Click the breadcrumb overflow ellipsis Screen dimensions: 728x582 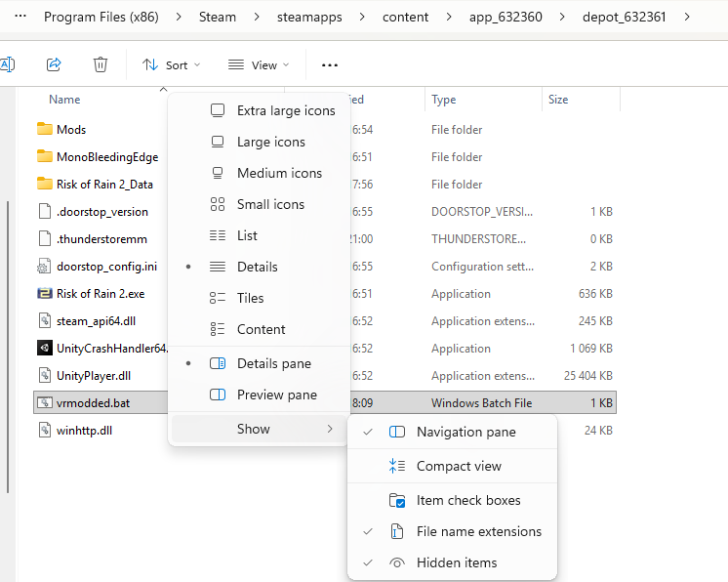point(20,17)
